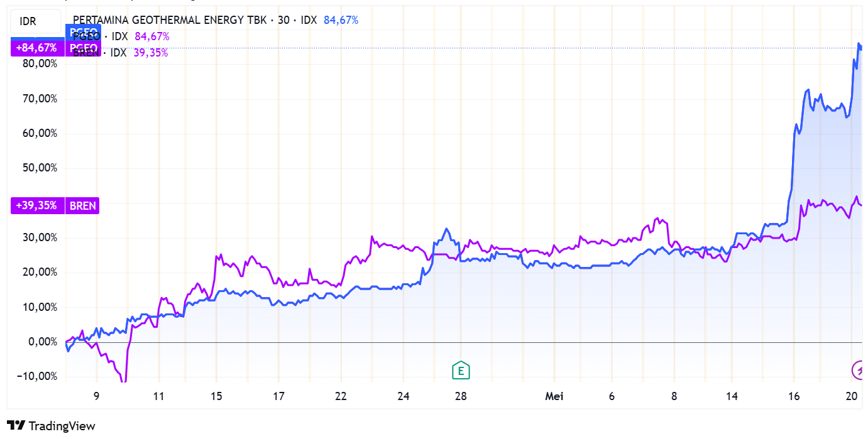This screenshot has width=868, height=439.
Task: Select the 20 date label on time axis
Action: [x=852, y=396]
